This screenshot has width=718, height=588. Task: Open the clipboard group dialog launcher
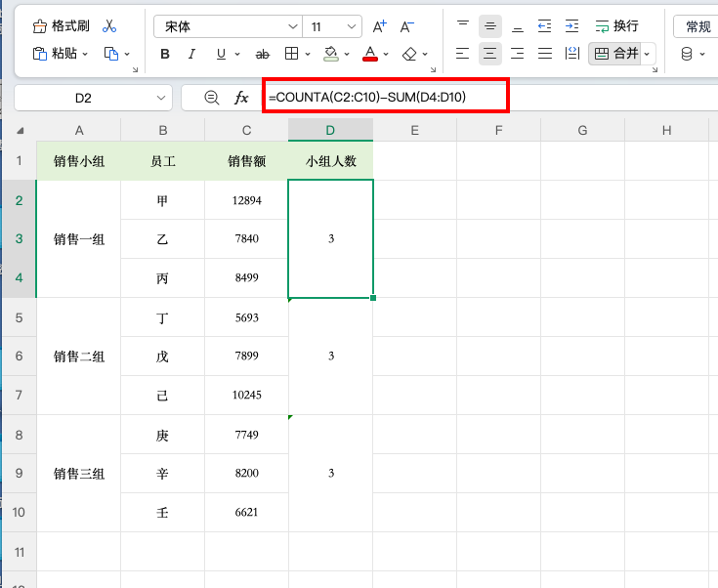coord(135,69)
